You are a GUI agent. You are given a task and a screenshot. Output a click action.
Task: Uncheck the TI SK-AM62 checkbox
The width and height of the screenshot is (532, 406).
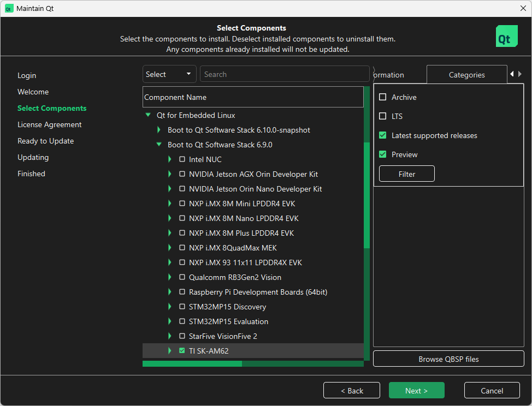pos(182,351)
